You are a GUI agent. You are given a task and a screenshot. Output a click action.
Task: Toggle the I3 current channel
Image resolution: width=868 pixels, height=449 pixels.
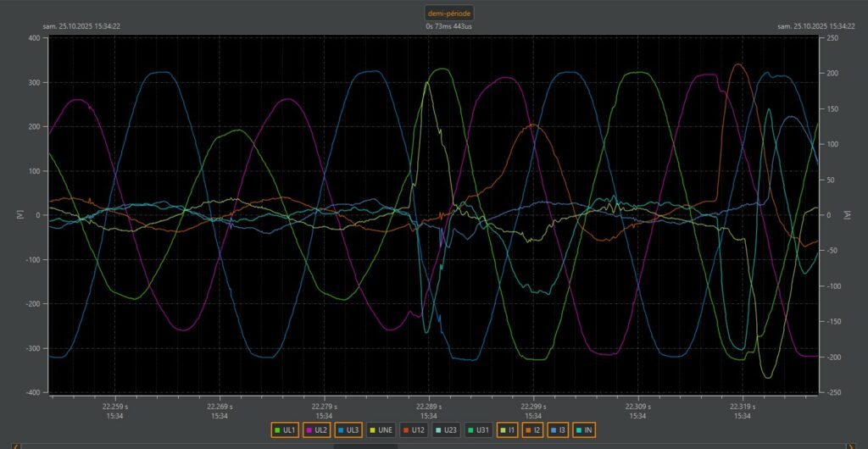click(559, 430)
